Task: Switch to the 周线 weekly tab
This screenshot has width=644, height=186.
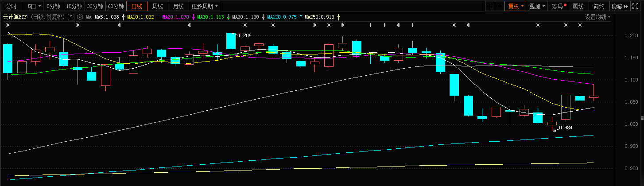Action: [x=158, y=6]
